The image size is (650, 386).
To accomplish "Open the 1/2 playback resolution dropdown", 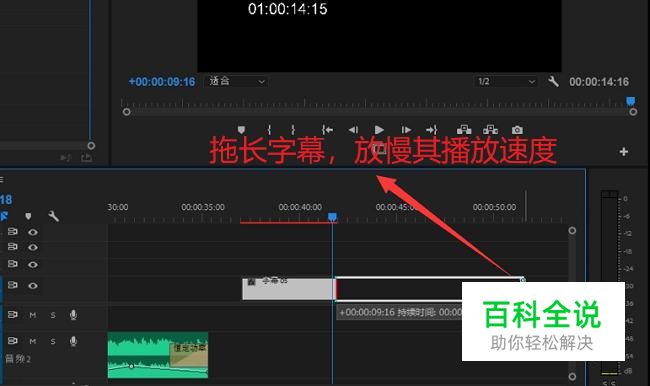I will pyautogui.click(x=505, y=81).
